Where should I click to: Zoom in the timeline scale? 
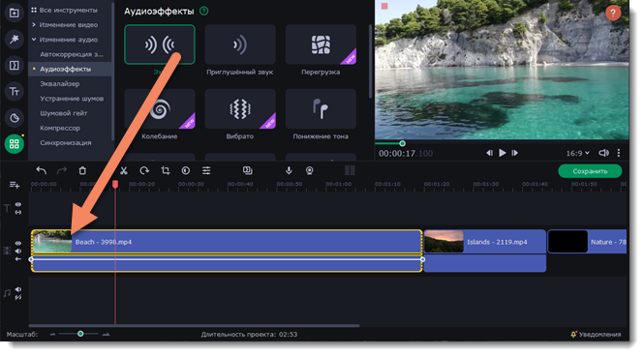tap(106, 335)
